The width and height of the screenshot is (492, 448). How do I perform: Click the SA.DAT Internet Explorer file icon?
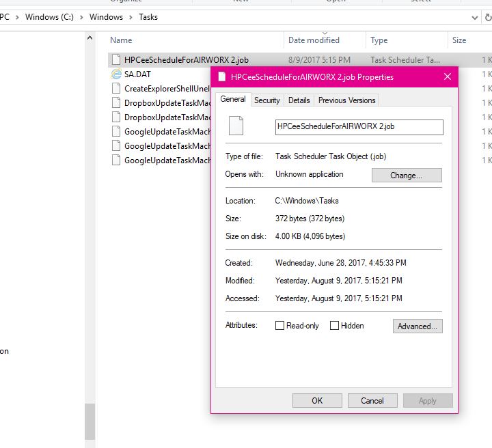[x=116, y=74]
